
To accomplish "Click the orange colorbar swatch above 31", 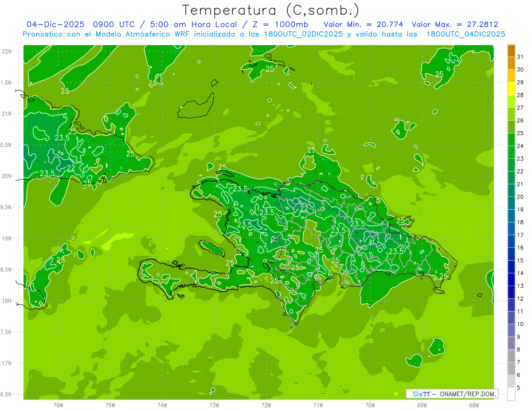I will (x=511, y=51).
